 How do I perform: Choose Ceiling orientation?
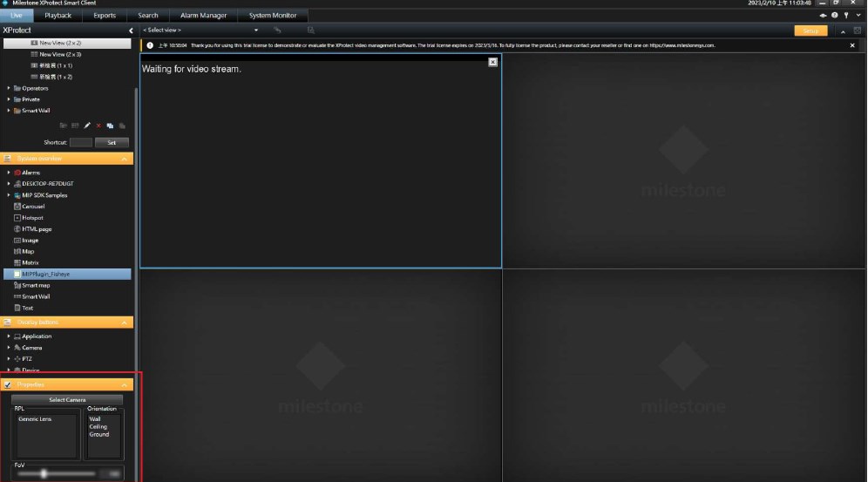pyautogui.click(x=98, y=427)
